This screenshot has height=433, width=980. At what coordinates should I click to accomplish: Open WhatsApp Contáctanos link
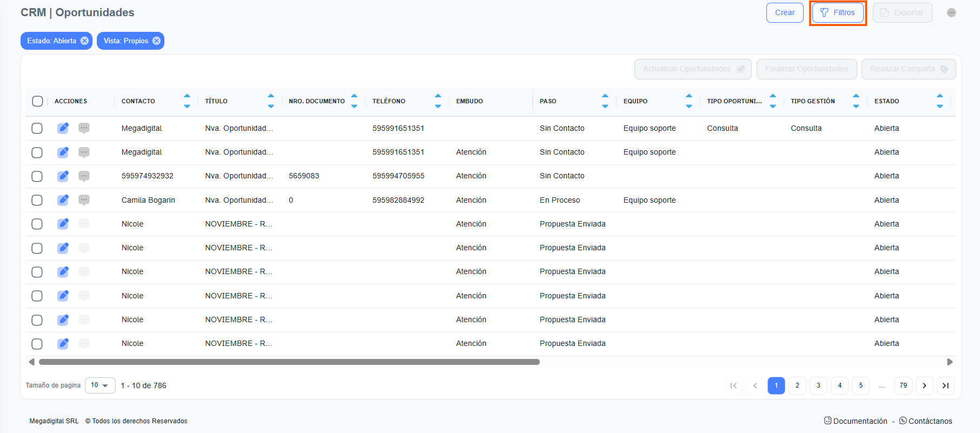[x=925, y=421]
